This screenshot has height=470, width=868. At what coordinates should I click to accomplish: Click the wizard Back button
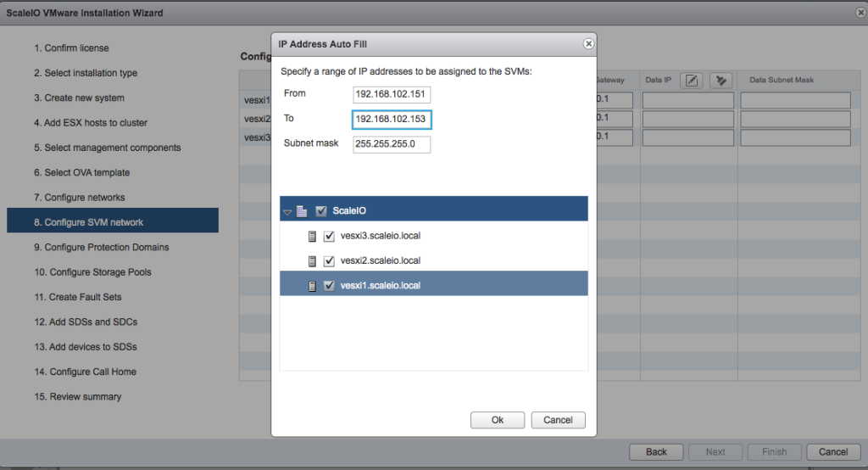point(656,452)
